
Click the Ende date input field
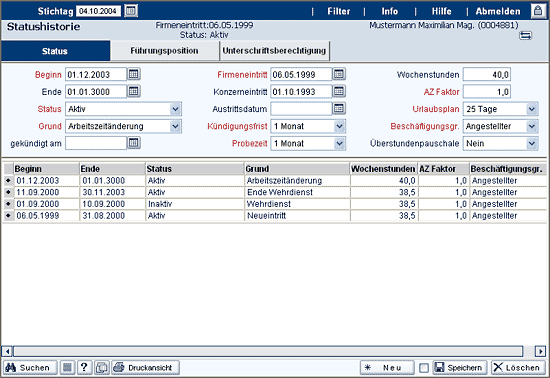point(96,92)
